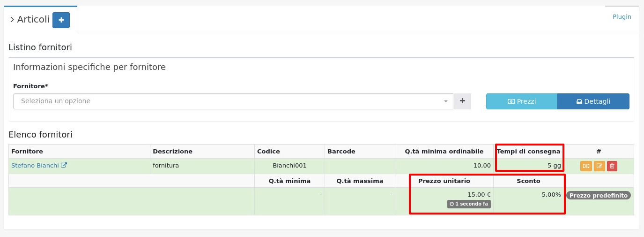The height and width of the screenshot is (237, 644).
Task: Open supplier prices with the orange money icon
Action: (586, 166)
